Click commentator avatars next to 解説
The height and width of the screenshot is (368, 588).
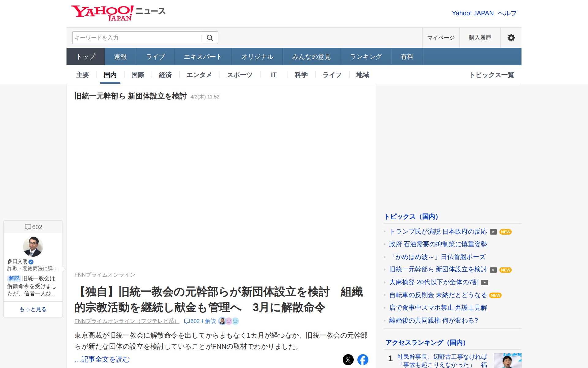click(x=228, y=321)
